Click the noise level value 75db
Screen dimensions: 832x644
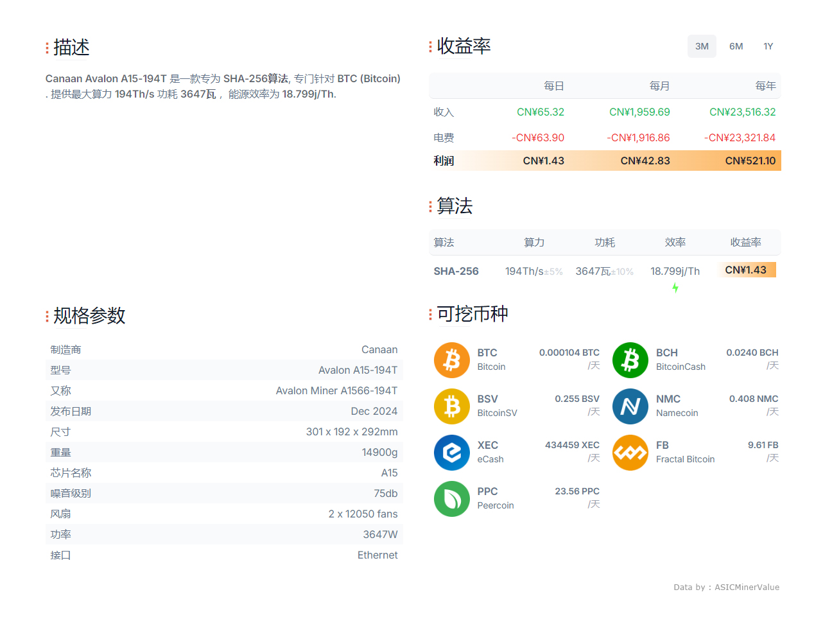coord(386,493)
